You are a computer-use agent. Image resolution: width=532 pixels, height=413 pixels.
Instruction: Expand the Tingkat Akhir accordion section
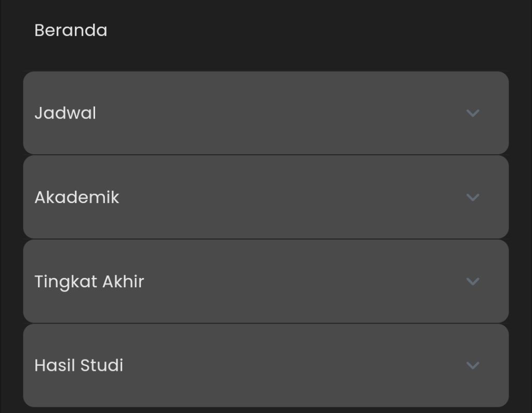pyautogui.click(x=265, y=282)
